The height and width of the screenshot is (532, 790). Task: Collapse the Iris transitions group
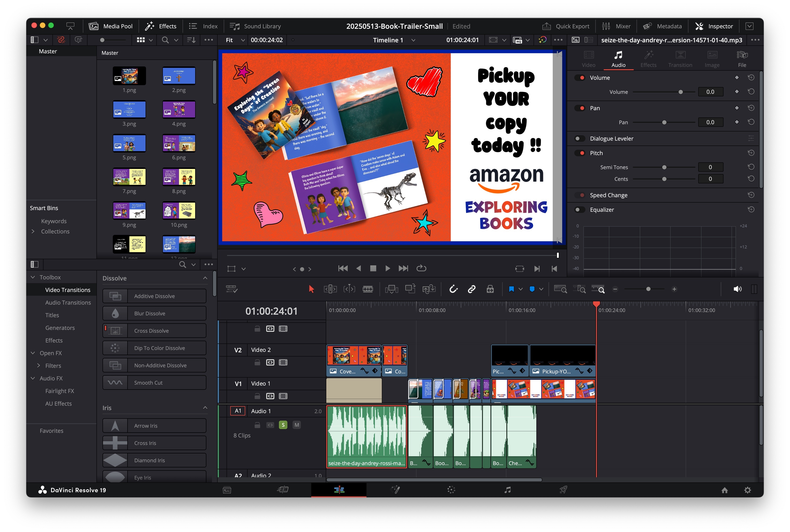pos(205,408)
